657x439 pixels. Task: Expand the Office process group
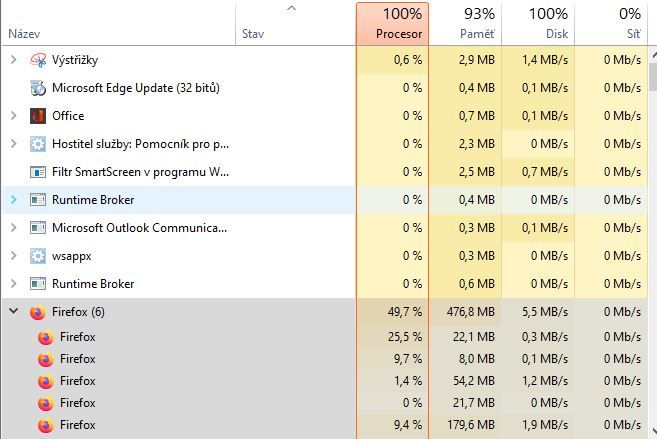13,116
